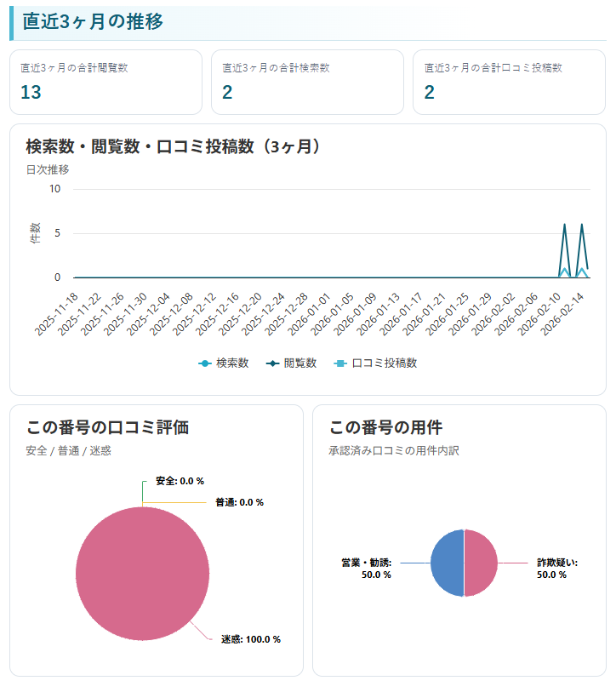The width and height of the screenshot is (616, 692).
Task: Click the 迷惑: 100.0 % pie label
Action: 251,639
